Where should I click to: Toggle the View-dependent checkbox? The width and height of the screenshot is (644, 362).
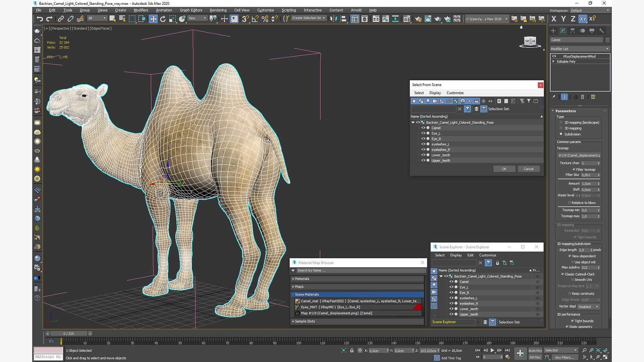click(570, 256)
